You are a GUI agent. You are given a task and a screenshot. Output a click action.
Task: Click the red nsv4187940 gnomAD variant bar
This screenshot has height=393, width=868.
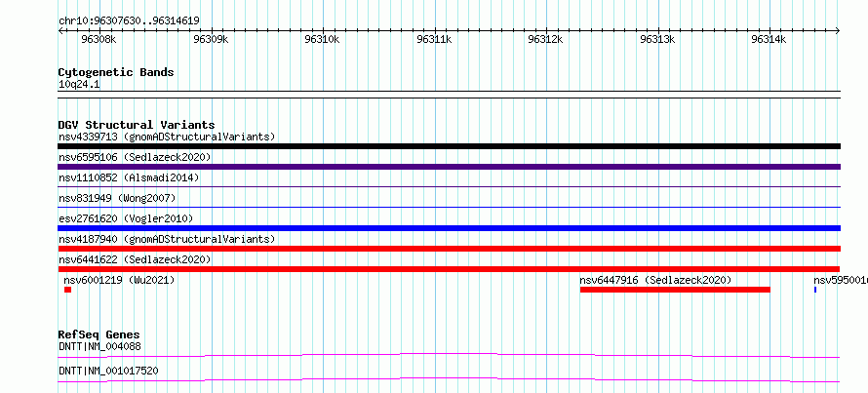point(449,249)
